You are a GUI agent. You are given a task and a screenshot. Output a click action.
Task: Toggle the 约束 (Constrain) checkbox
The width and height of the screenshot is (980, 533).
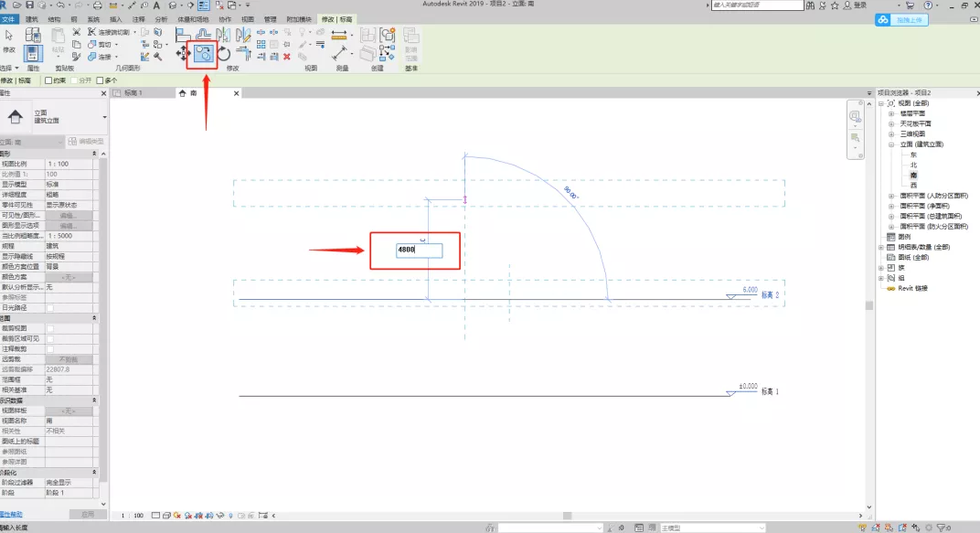(x=48, y=80)
